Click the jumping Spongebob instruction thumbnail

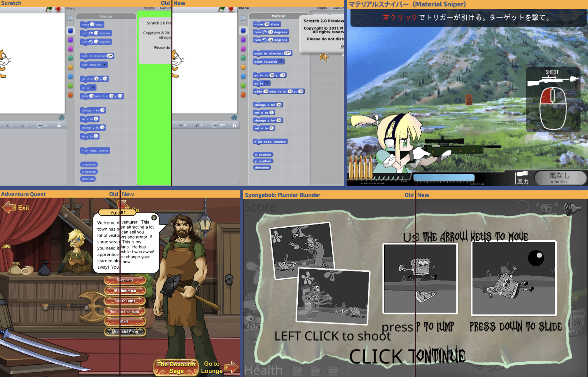point(420,278)
